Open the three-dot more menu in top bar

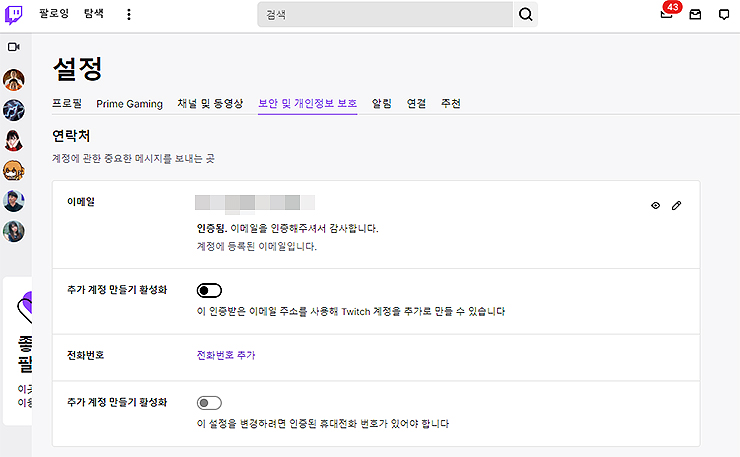(x=129, y=14)
